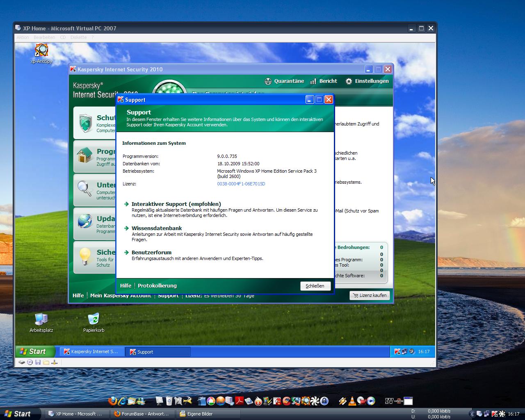Click the fan icon in host system tray
Screen dimensions: 525x420
click(x=502, y=414)
